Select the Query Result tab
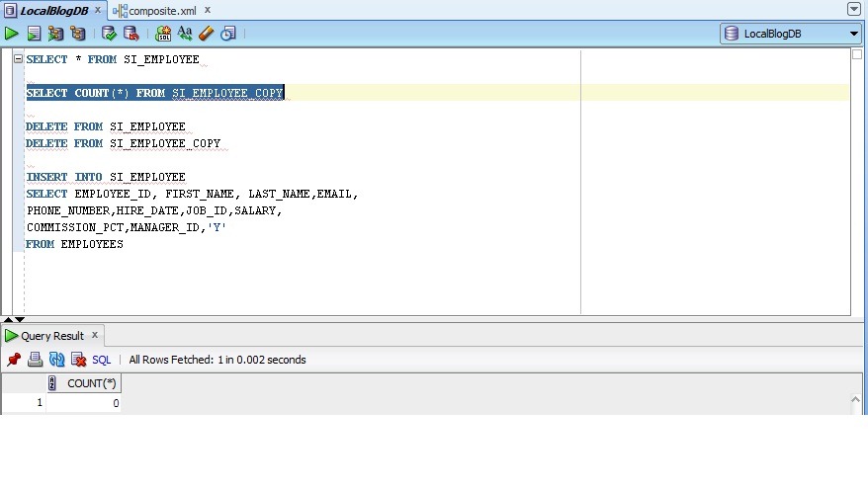The height and width of the screenshot is (492, 868). tap(51, 336)
